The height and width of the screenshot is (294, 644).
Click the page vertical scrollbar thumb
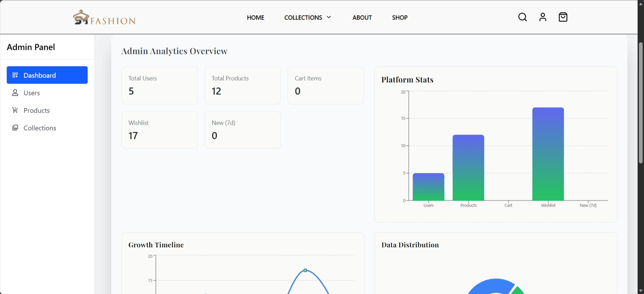tap(641, 103)
